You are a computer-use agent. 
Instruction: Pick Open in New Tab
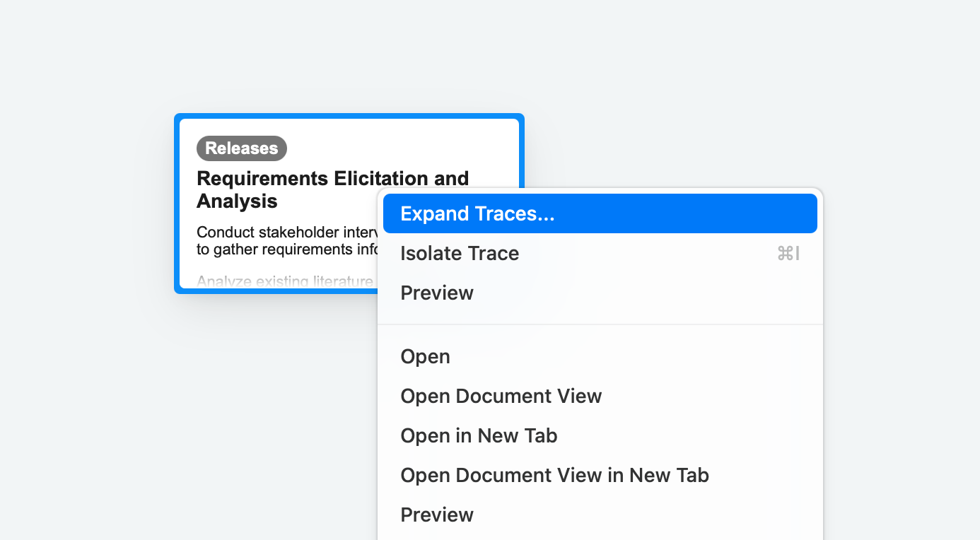[x=479, y=435]
